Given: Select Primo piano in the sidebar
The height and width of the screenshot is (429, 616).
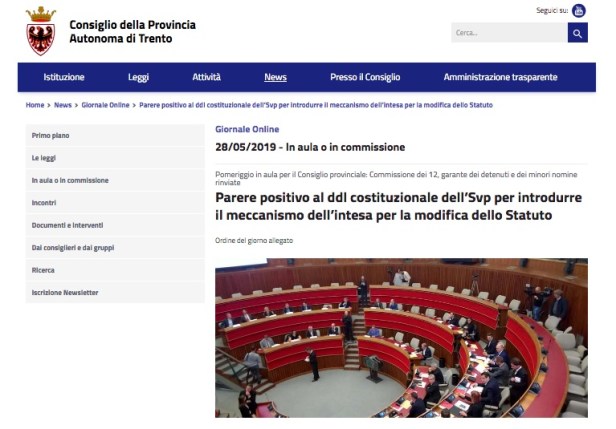Looking at the screenshot, I should point(115,136).
